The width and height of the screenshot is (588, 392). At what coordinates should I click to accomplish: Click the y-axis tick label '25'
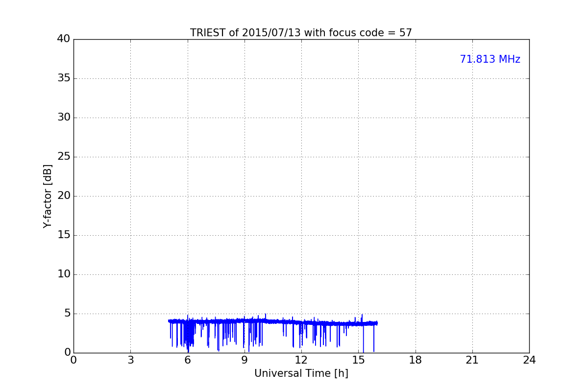(x=64, y=157)
